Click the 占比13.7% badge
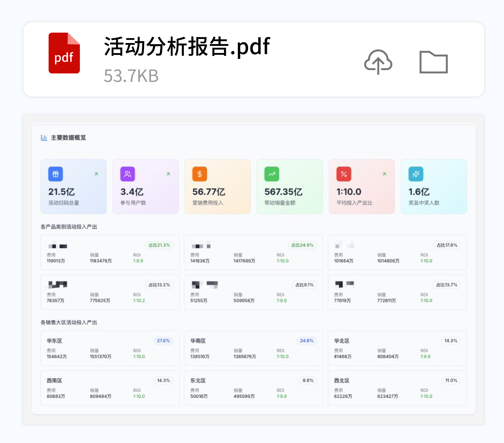The width and height of the screenshot is (504, 443). click(x=447, y=285)
